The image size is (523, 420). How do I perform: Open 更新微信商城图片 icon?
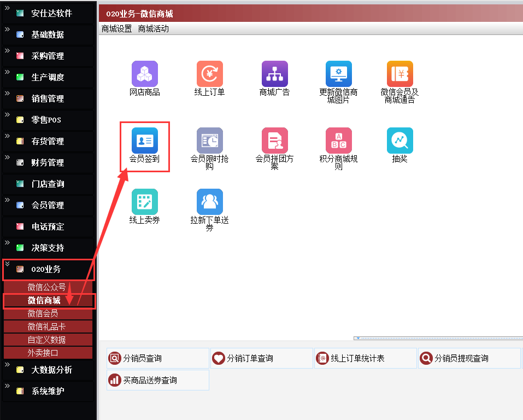(x=338, y=74)
